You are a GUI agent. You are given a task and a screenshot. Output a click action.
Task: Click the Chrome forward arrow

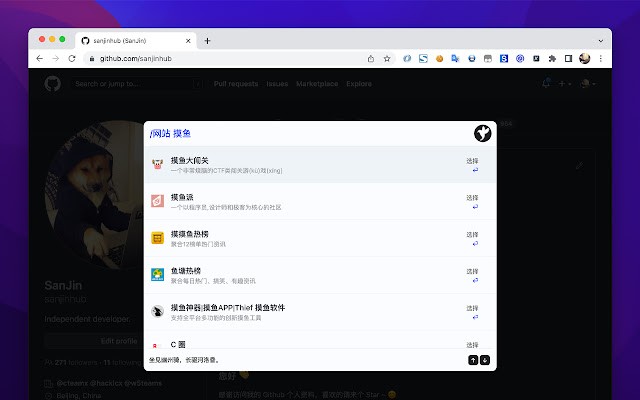[56, 58]
